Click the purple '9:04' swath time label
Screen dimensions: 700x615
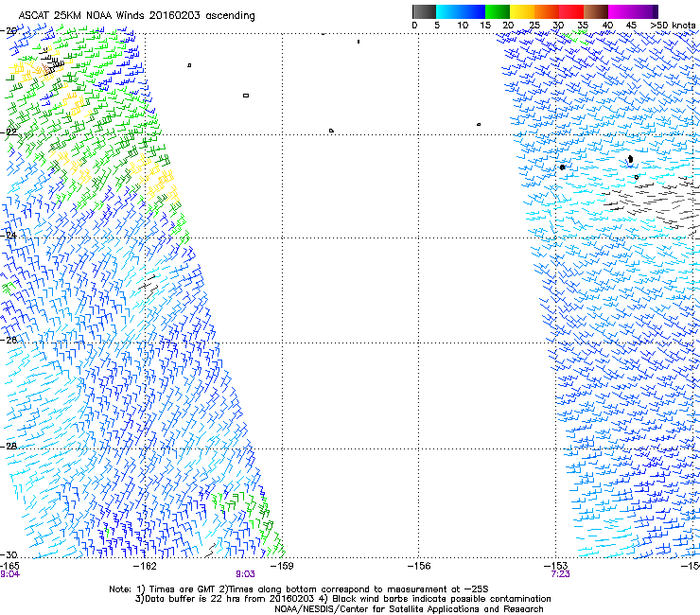click(9, 574)
